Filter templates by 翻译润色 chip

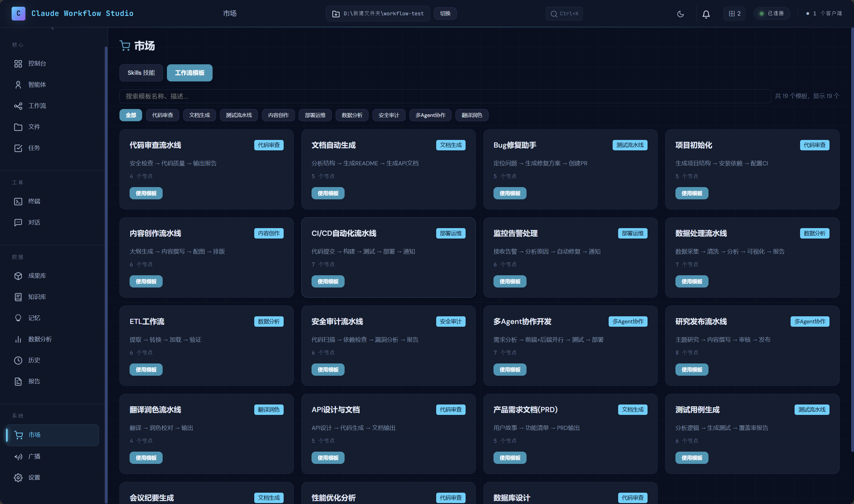point(471,115)
